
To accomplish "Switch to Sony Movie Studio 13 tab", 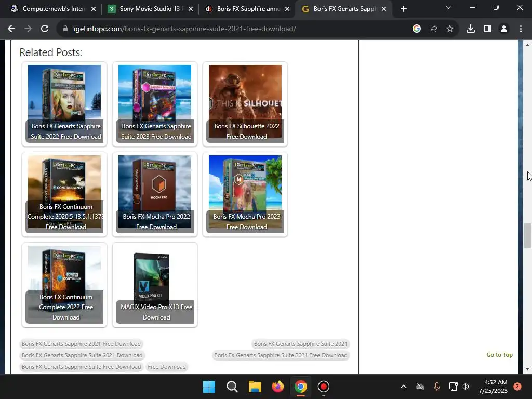I will pos(149,9).
